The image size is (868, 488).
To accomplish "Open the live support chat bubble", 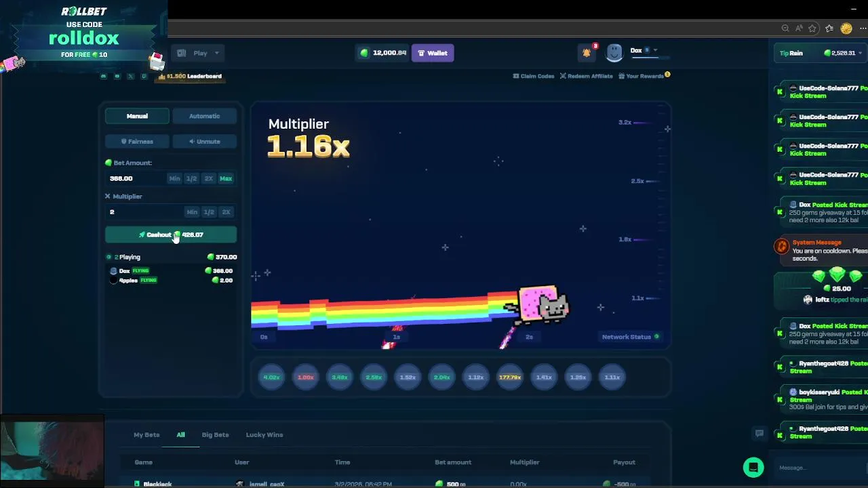I will coord(753,467).
